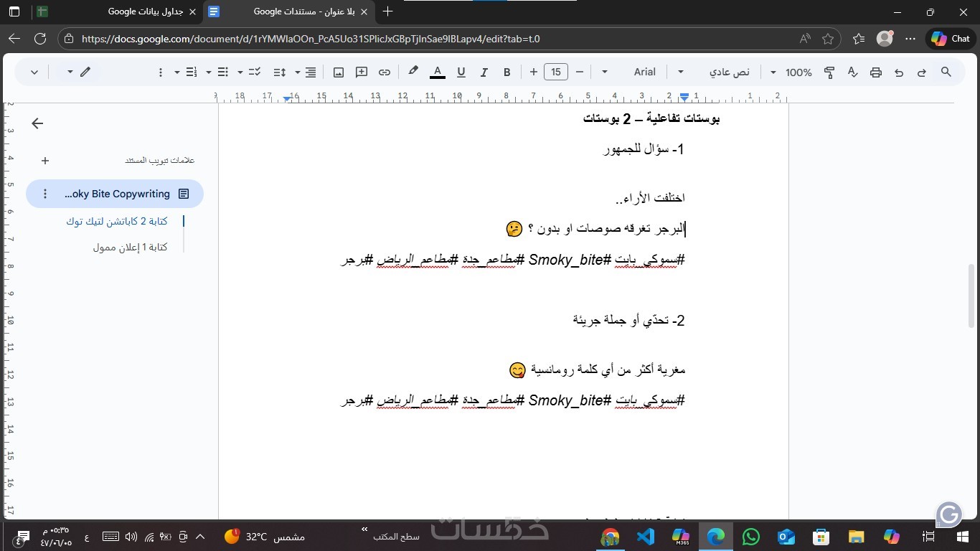Click the font size field showing 15

[x=556, y=72]
